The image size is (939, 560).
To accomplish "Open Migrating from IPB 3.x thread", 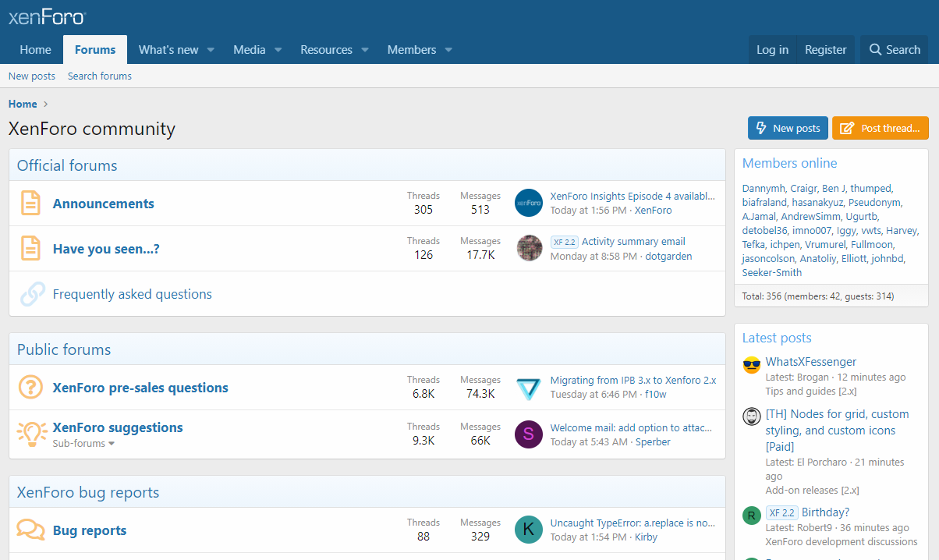I will point(633,380).
